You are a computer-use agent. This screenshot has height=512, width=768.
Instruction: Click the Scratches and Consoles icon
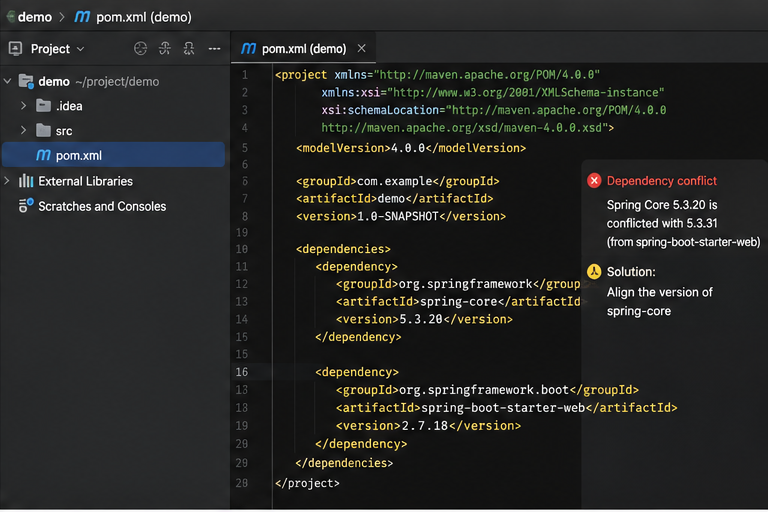(26, 205)
